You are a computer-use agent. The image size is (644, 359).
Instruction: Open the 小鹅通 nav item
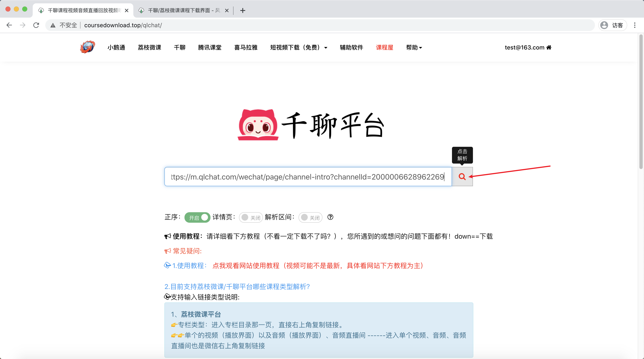point(116,48)
